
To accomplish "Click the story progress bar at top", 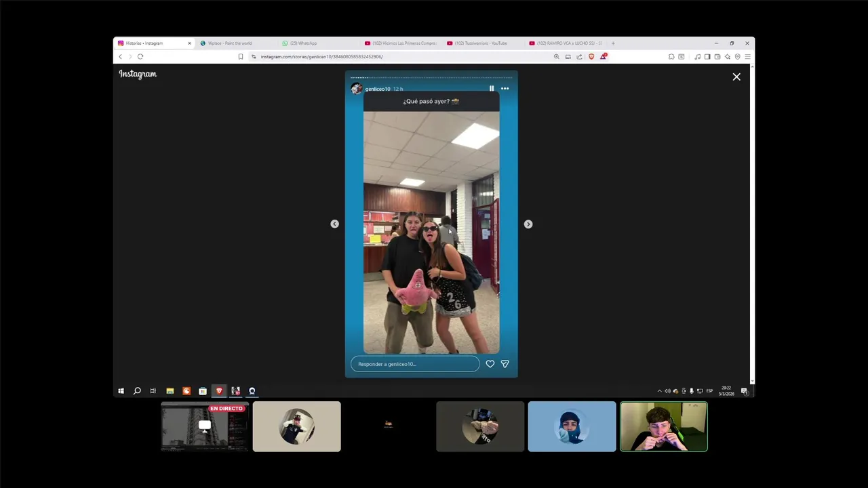I will 431,78.
